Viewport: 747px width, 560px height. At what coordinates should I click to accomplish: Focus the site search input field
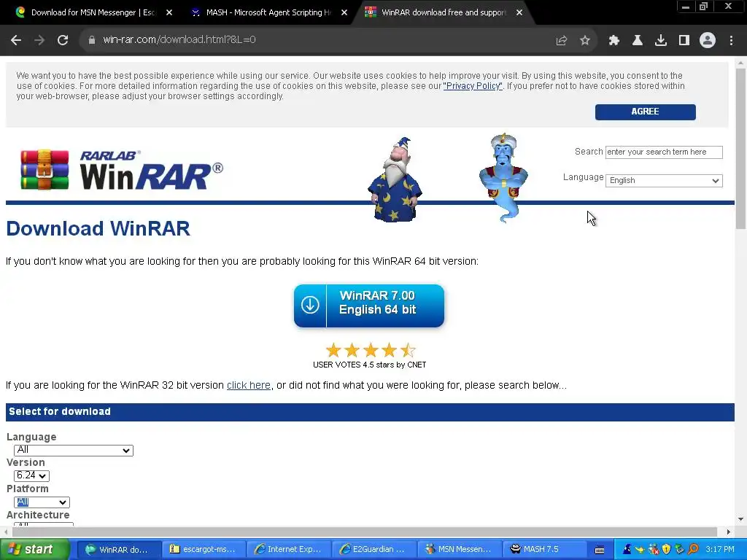[x=664, y=152]
